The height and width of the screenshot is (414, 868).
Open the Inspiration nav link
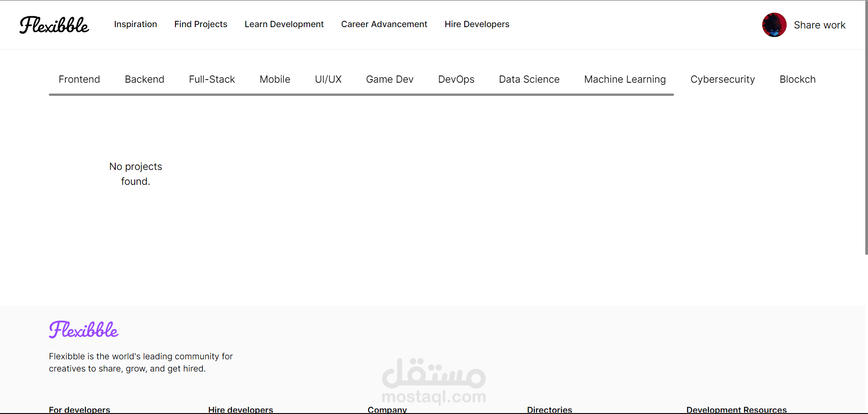136,24
